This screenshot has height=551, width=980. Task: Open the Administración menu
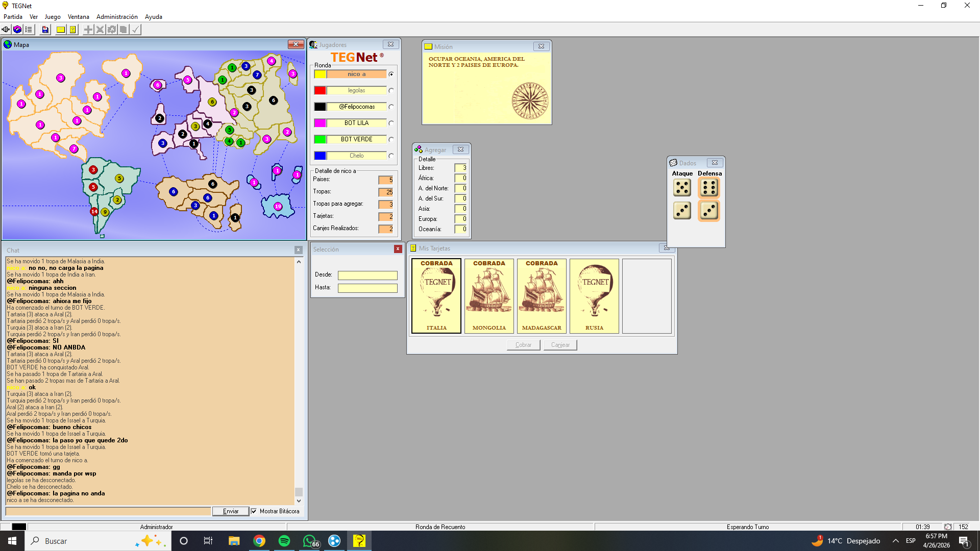pyautogui.click(x=117, y=17)
